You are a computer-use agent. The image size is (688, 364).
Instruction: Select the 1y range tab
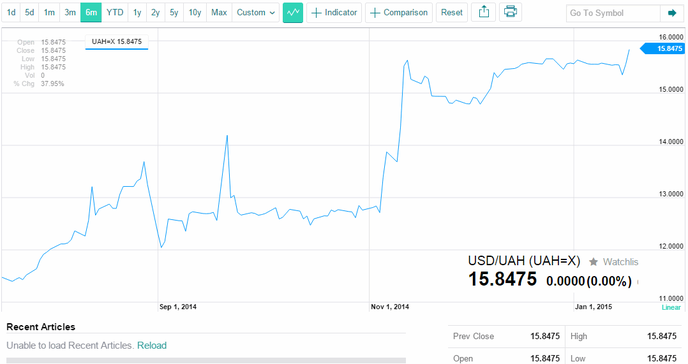[137, 13]
